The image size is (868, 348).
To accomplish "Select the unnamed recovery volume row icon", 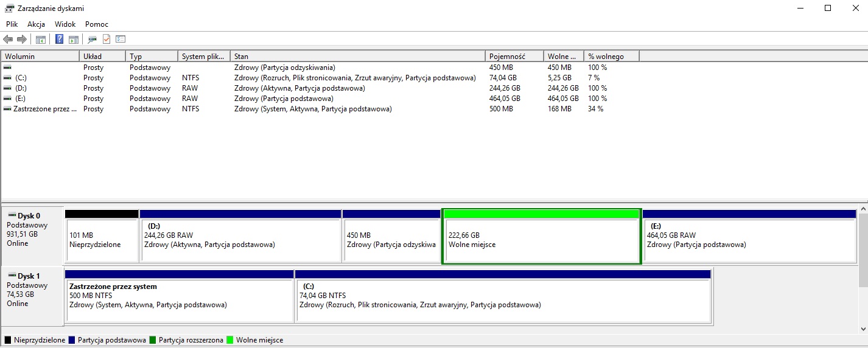I will (7, 68).
